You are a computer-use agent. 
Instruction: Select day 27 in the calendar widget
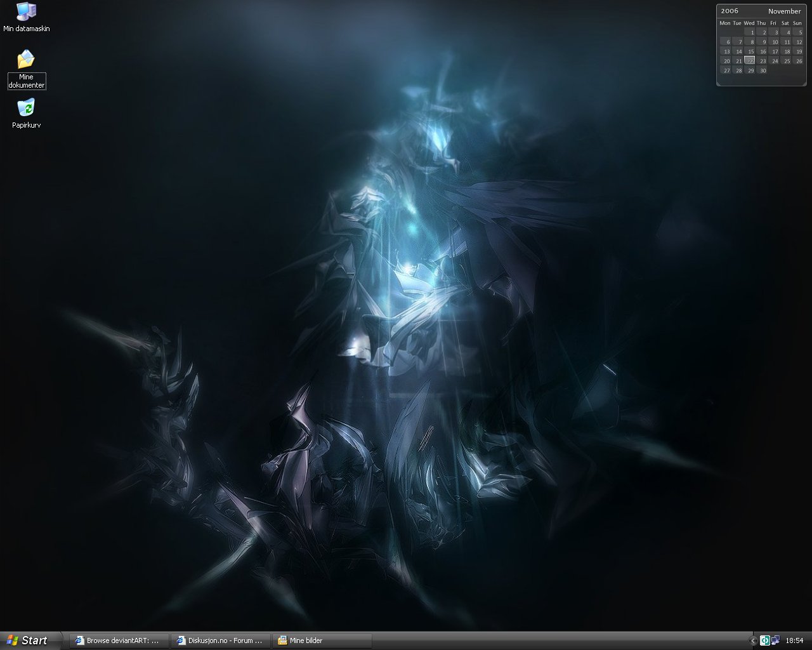725,70
